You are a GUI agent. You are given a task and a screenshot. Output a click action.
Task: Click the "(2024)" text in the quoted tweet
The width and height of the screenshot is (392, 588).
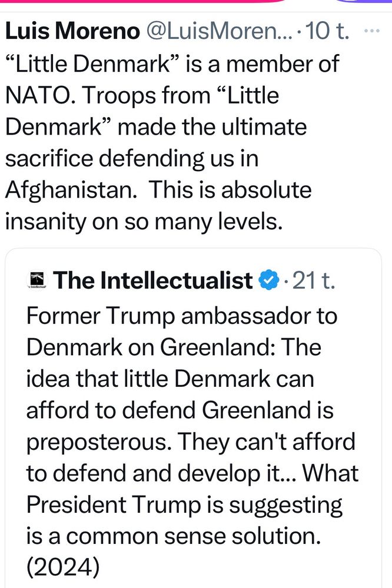(63, 567)
